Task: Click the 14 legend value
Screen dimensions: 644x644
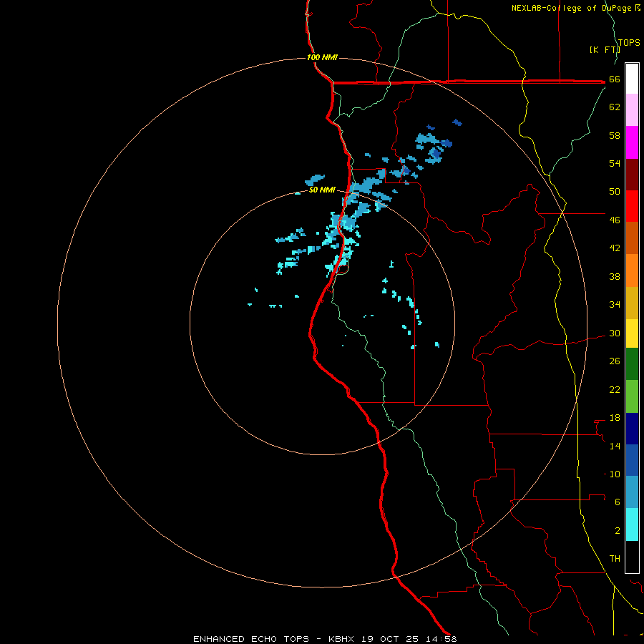Action: point(615,446)
